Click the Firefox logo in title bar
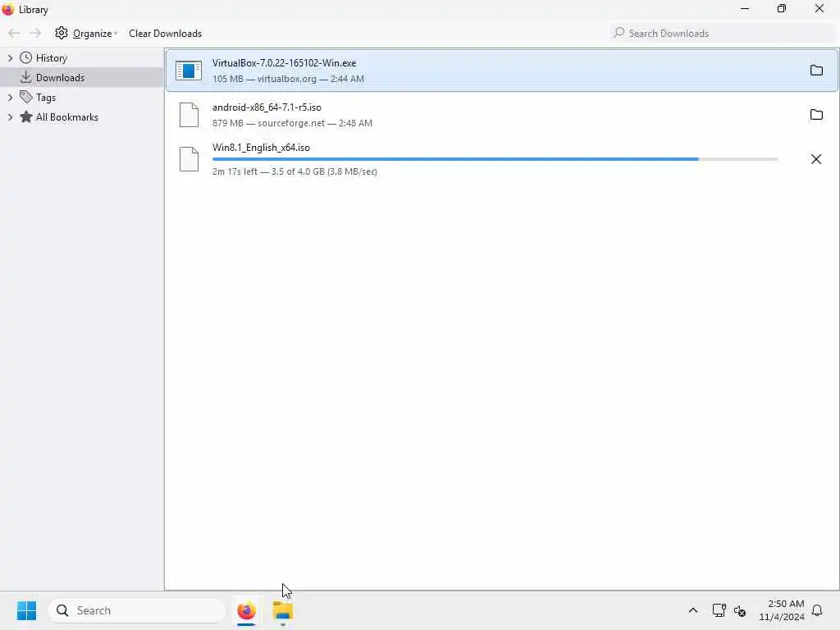The image size is (840, 630). 8,9
